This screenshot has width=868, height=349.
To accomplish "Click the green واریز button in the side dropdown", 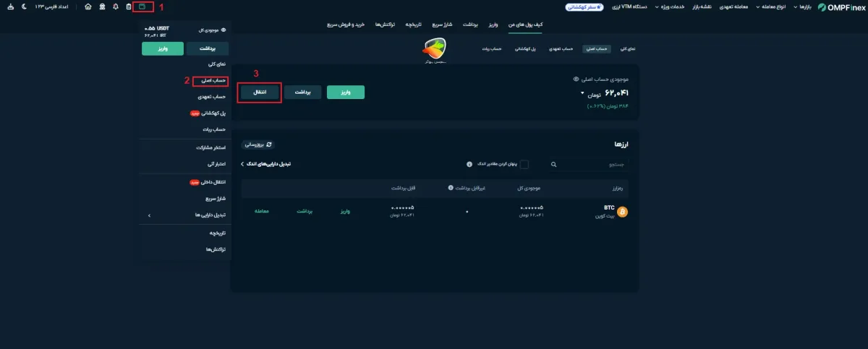I will tap(163, 49).
